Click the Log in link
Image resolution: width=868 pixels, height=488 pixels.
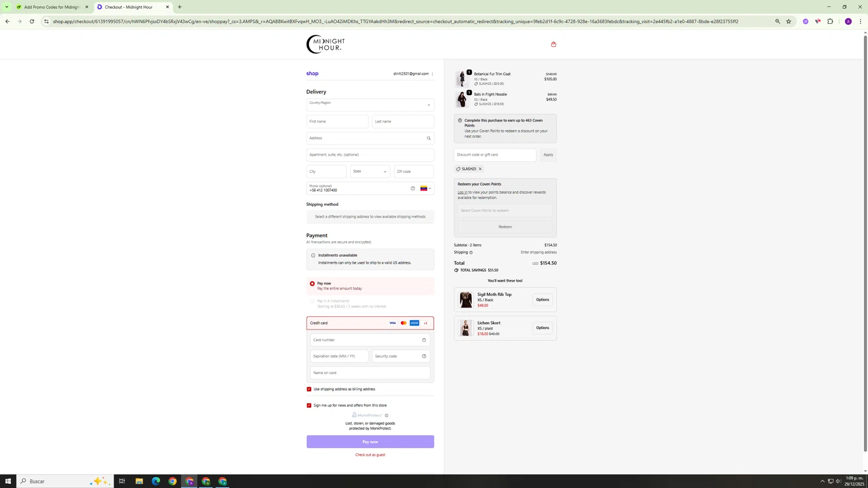tap(462, 193)
